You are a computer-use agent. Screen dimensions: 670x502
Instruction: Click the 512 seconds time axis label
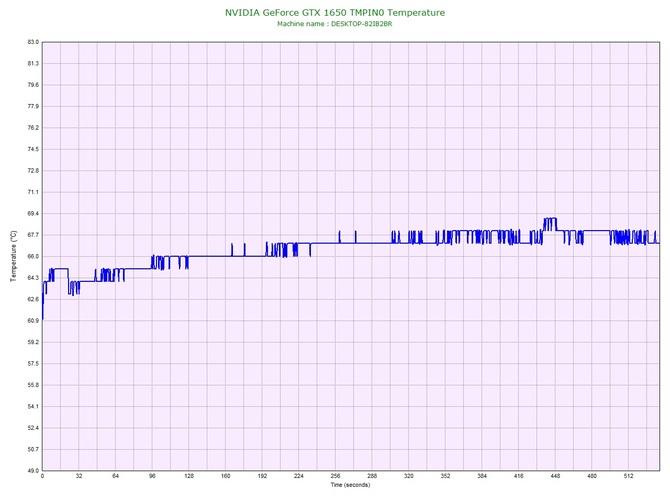(629, 476)
